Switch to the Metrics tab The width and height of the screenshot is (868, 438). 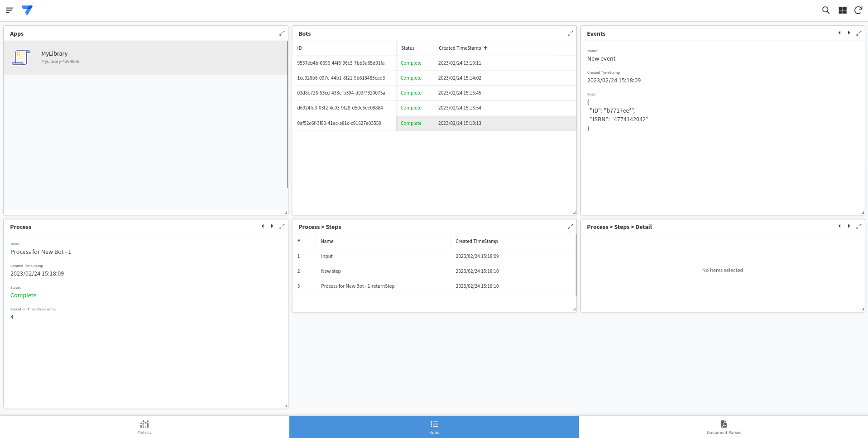pyautogui.click(x=144, y=427)
